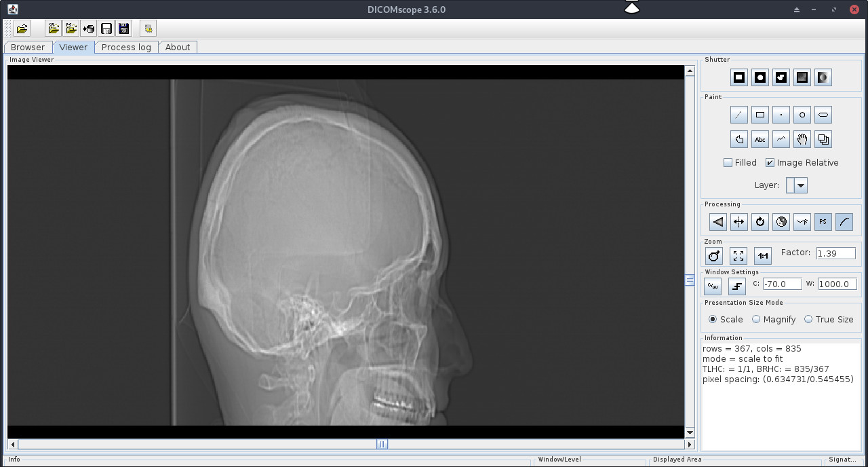
Task: Uncheck the Image Relative checkbox
Action: (x=770, y=163)
